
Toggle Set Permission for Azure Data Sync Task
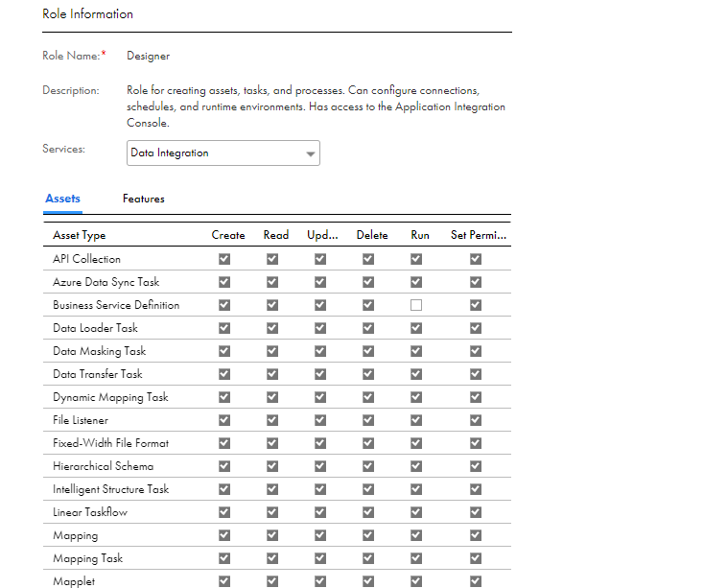coord(476,282)
